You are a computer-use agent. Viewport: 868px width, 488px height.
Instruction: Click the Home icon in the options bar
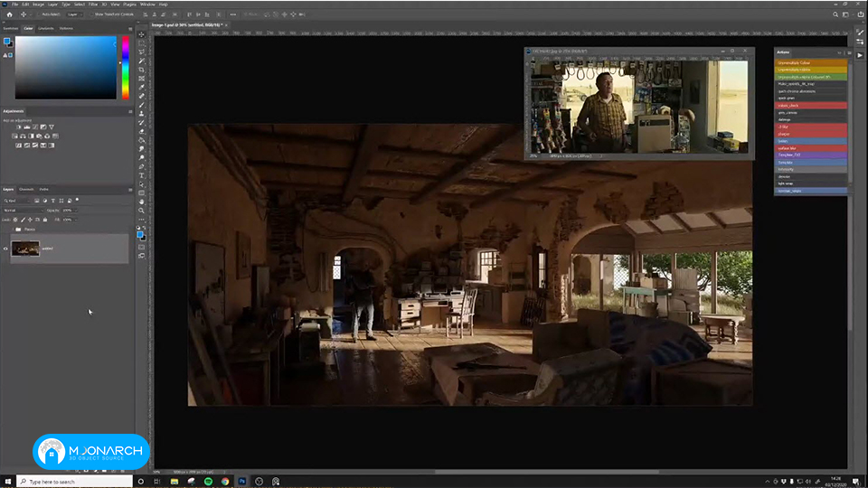[x=9, y=14]
